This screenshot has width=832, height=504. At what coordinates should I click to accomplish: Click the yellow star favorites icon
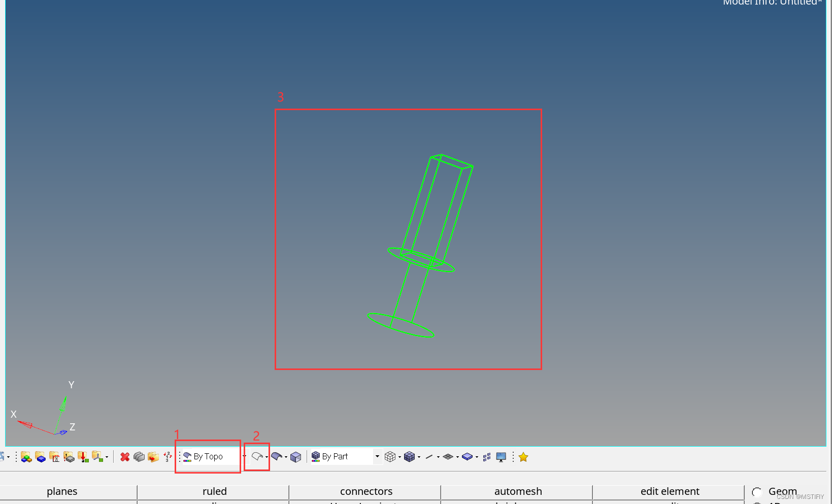pos(523,457)
